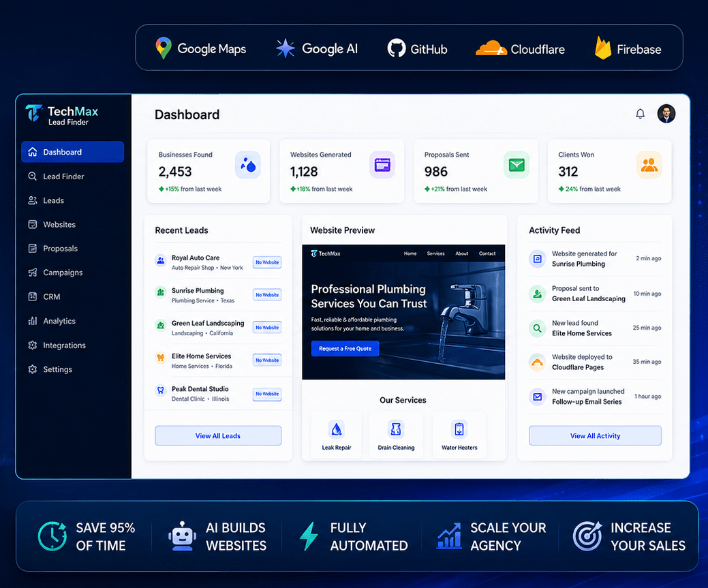Click the notification bell icon

(x=640, y=114)
